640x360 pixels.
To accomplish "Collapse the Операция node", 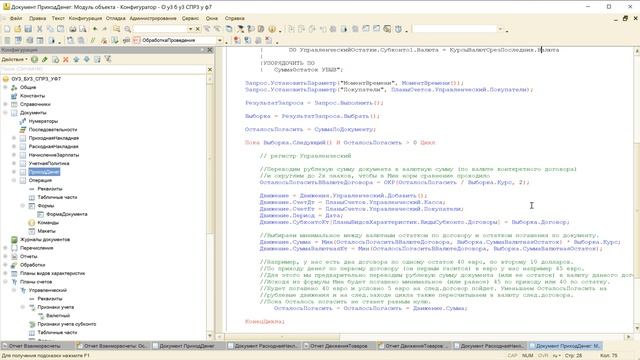I will (14, 180).
